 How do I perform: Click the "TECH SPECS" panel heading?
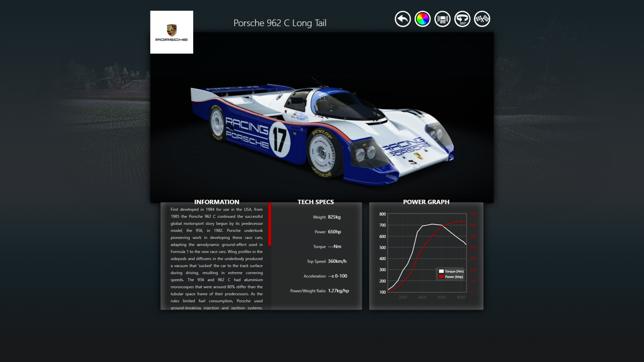pos(316,202)
